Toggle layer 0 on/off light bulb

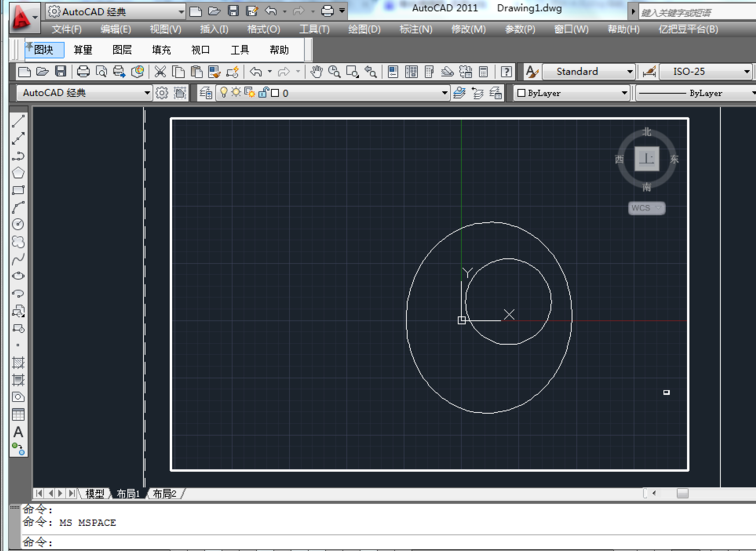pyautogui.click(x=224, y=92)
